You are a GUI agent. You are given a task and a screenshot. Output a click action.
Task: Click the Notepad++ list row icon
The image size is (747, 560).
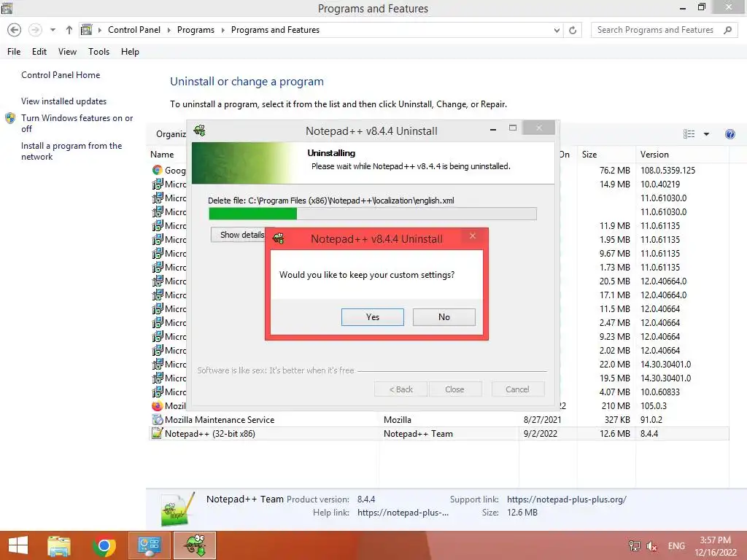[x=158, y=433]
